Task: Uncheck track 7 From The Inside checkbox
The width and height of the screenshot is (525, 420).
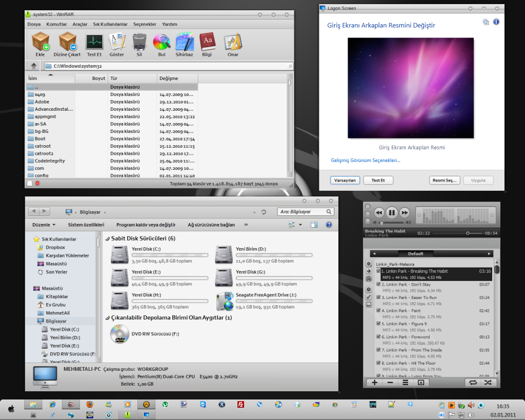Action: pyautogui.click(x=378, y=350)
